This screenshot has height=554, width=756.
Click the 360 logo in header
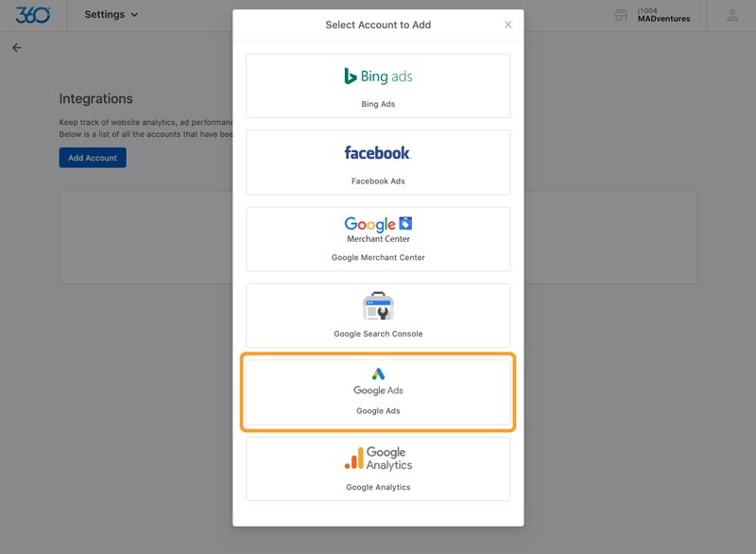tap(33, 15)
